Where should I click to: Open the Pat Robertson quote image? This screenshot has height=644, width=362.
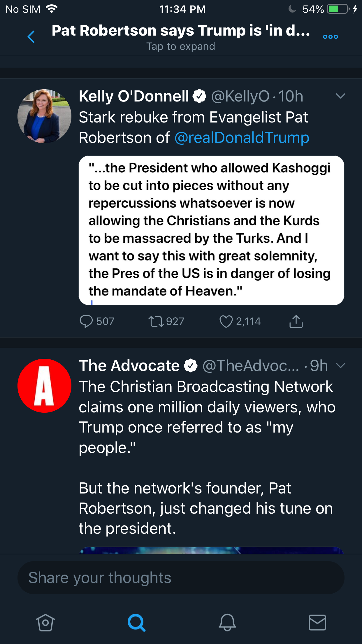pyautogui.click(x=211, y=230)
